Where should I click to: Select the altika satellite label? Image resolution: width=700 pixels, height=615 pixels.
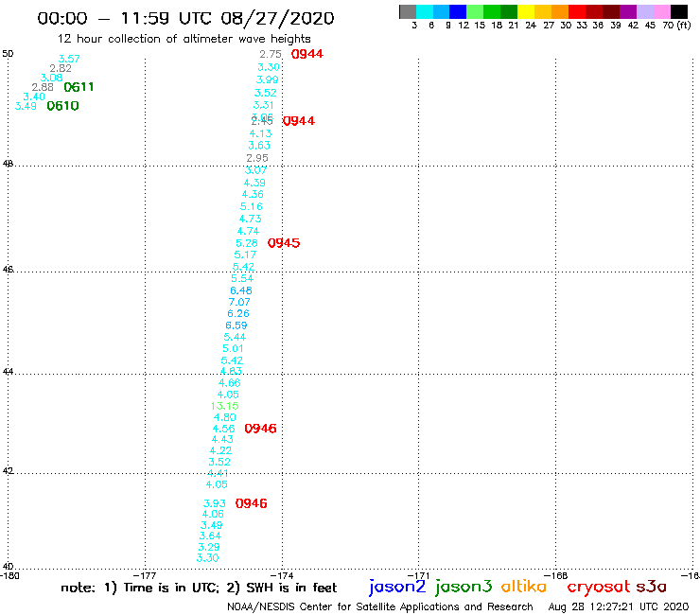pos(524,587)
